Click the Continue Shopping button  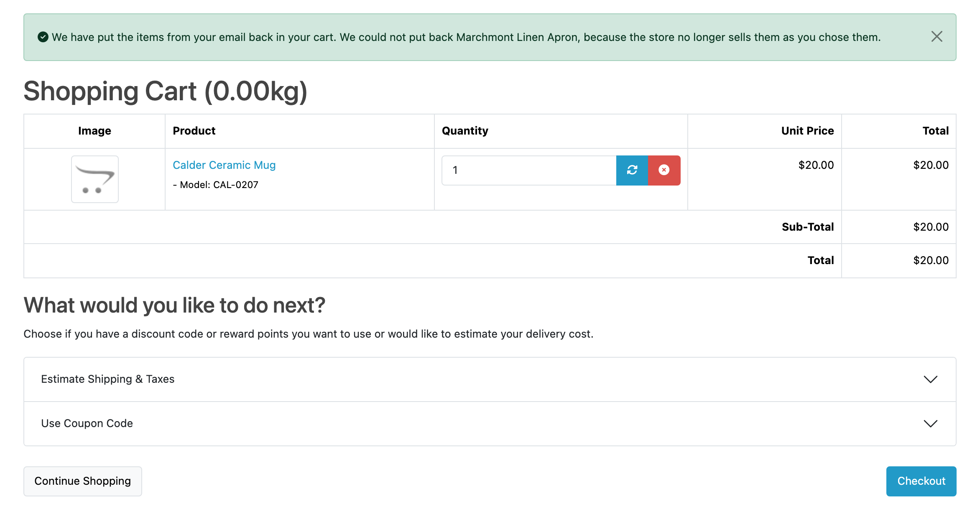(83, 481)
